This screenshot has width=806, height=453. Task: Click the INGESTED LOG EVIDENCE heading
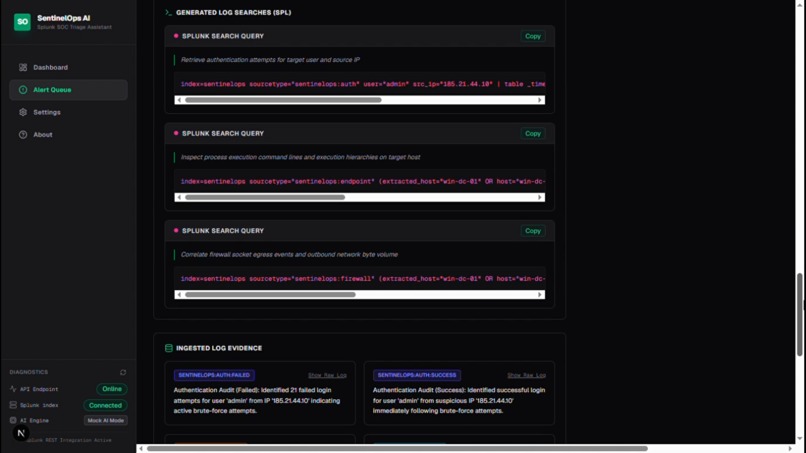click(x=219, y=348)
